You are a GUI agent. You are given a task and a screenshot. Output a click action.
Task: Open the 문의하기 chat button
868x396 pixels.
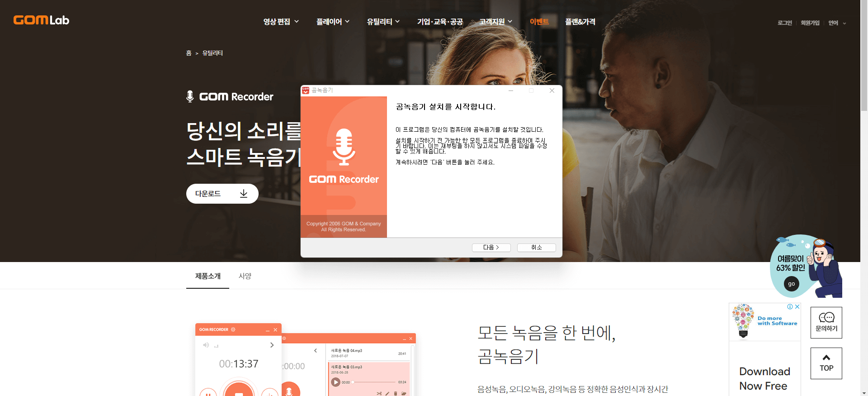826,323
